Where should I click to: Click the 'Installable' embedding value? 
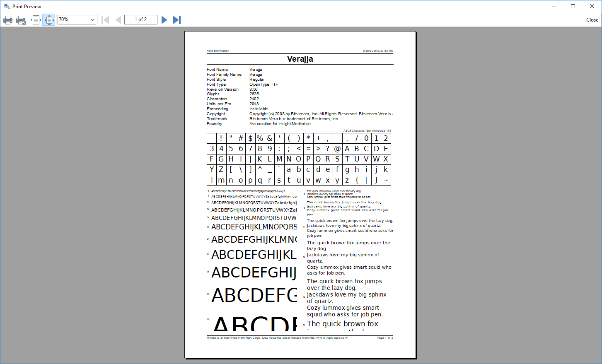(x=259, y=109)
